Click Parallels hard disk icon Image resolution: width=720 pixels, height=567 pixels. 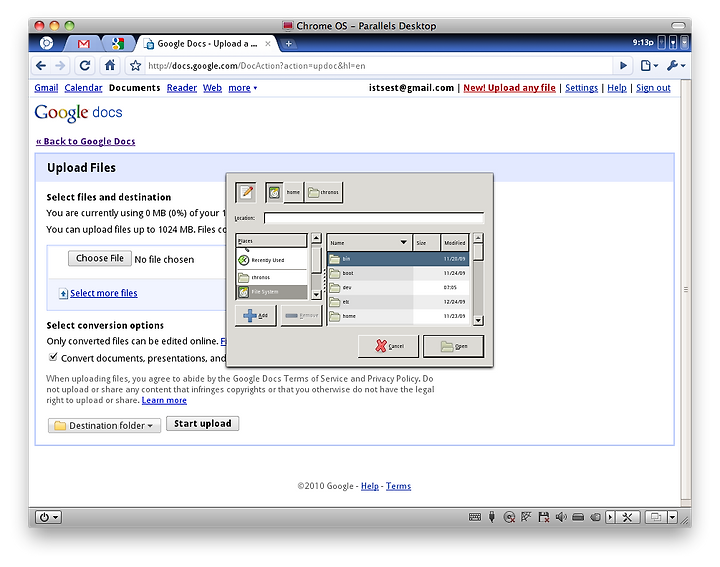pos(578,517)
